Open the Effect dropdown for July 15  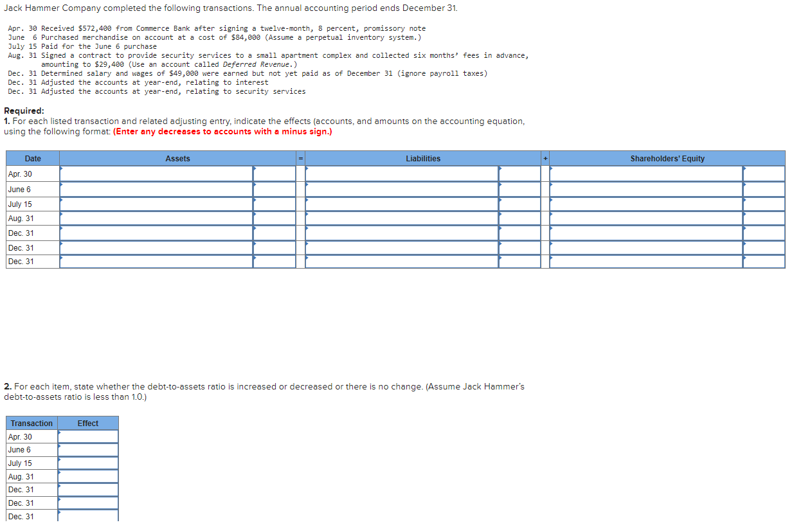pos(88,463)
